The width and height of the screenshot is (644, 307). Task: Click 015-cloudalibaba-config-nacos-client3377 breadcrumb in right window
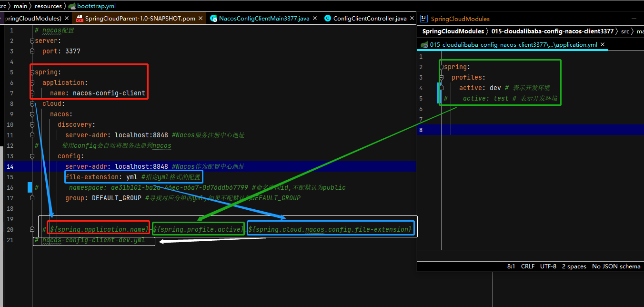(x=552, y=31)
